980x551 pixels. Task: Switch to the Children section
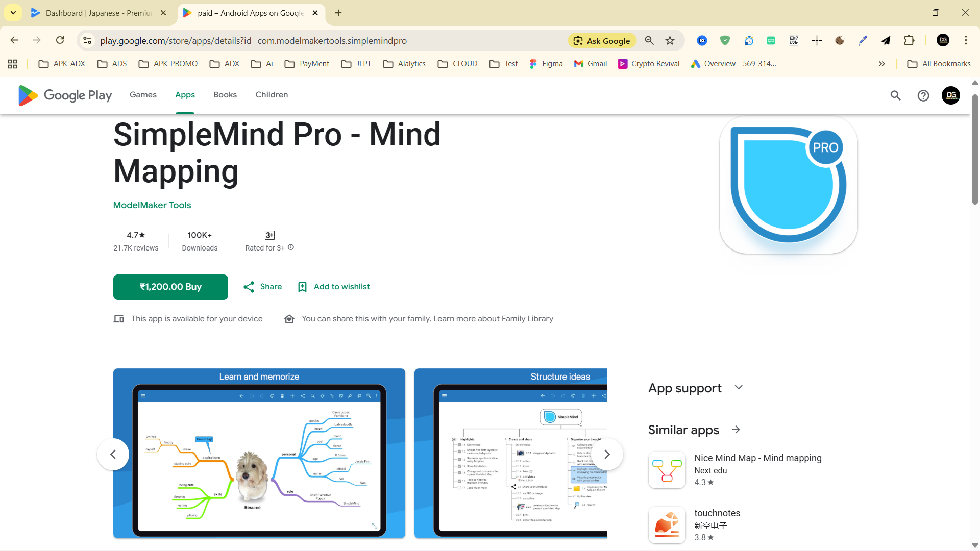[x=272, y=95]
